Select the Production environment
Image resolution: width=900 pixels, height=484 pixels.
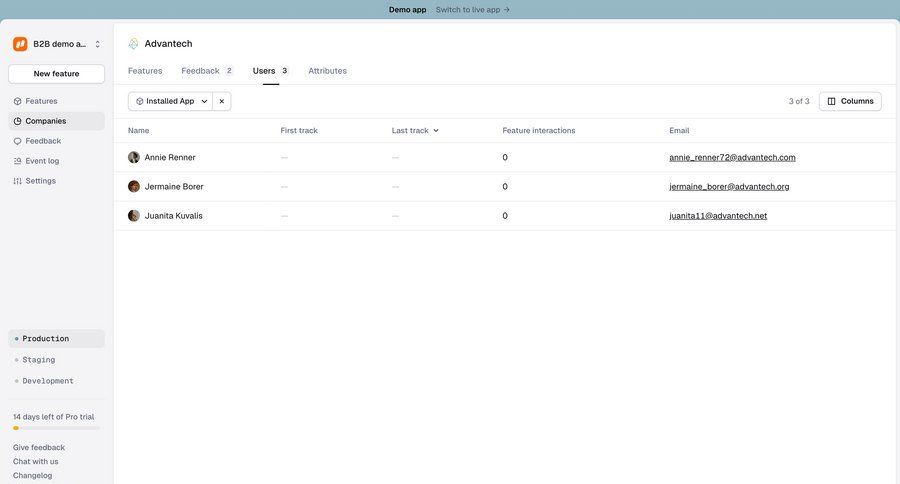click(x=56, y=339)
